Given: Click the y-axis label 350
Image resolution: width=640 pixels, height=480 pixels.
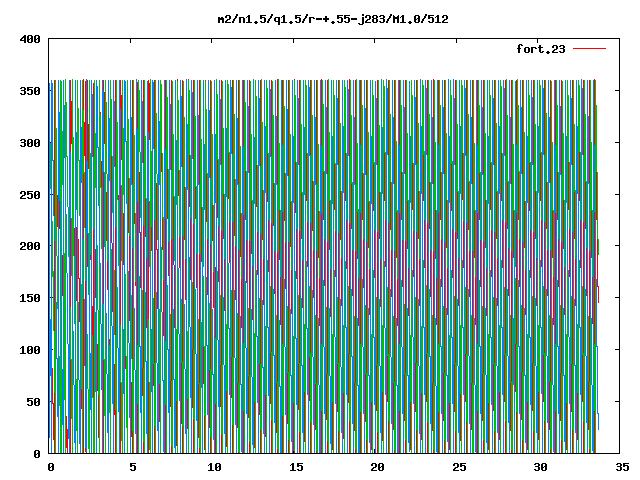Looking at the screenshot, I should 30,91.
